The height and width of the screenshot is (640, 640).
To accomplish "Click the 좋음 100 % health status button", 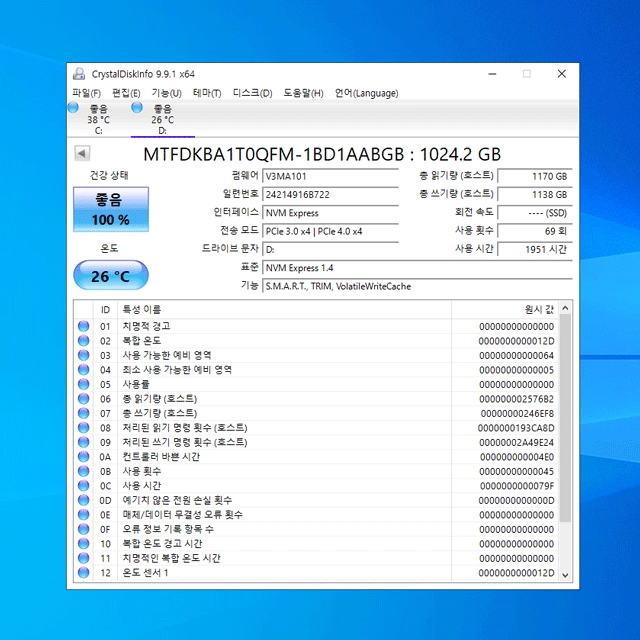I will (111, 209).
